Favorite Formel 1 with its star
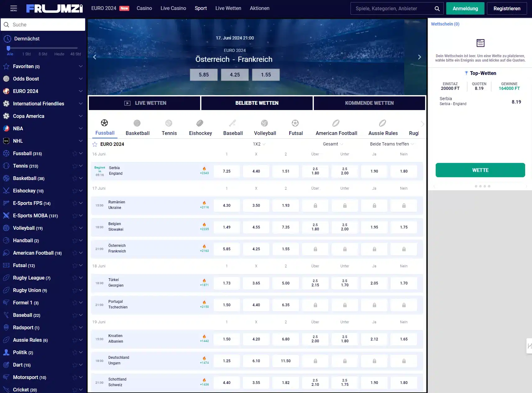The height and width of the screenshot is (393, 532). (75, 303)
